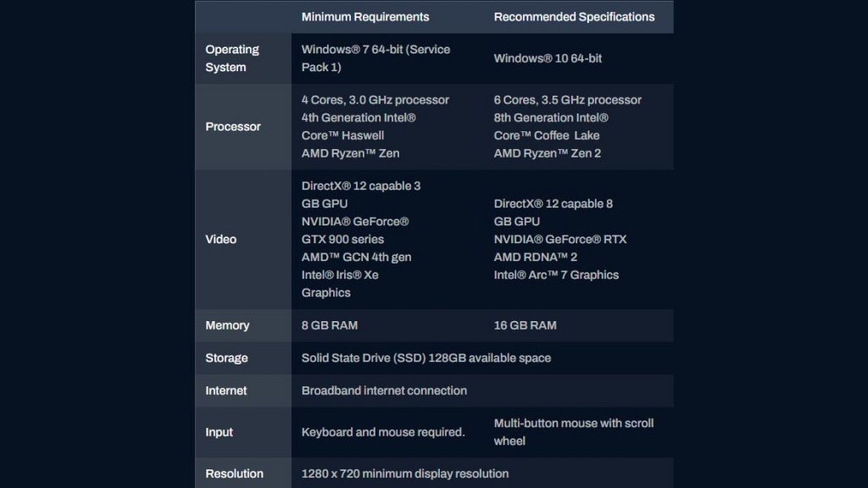Click the 6 Cores, 3.5 GHz processor text

tap(568, 100)
